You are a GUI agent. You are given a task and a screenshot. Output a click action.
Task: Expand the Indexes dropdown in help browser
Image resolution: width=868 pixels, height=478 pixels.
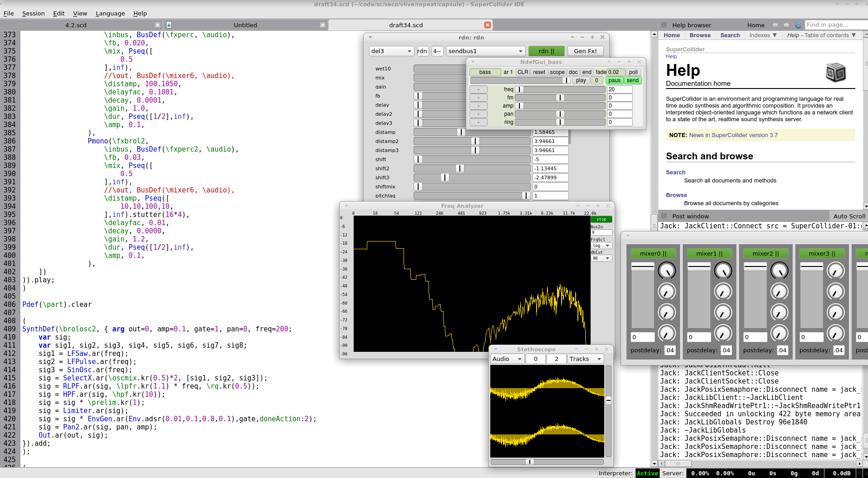(x=763, y=35)
